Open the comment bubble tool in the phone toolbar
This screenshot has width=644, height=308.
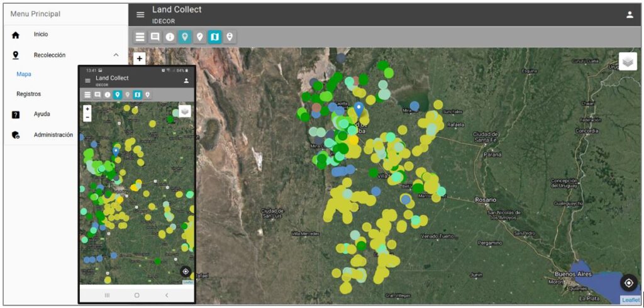[x=97, y=95]
